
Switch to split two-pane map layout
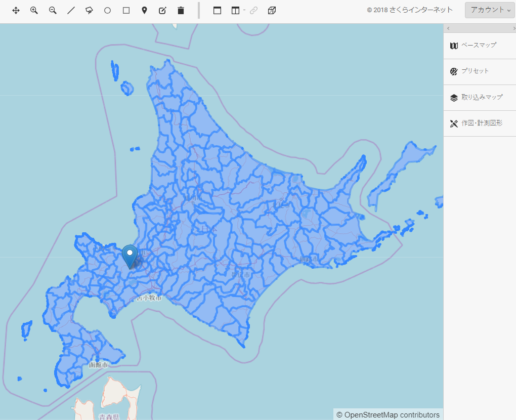pos(235,11)
